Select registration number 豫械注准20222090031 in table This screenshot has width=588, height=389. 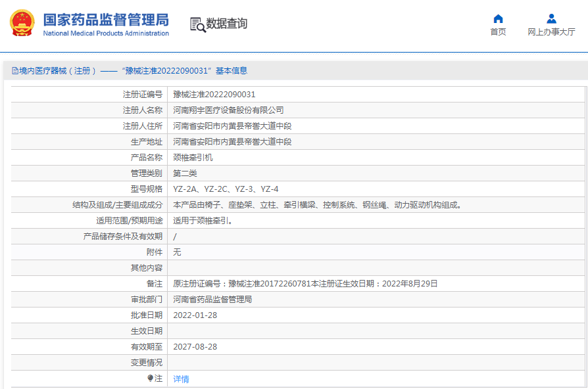[214, 95]
